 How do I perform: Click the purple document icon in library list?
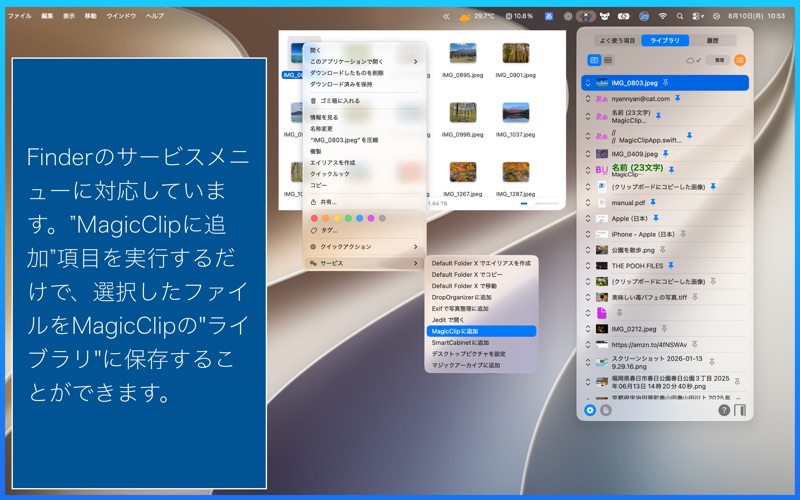click(x=602, y=312)
